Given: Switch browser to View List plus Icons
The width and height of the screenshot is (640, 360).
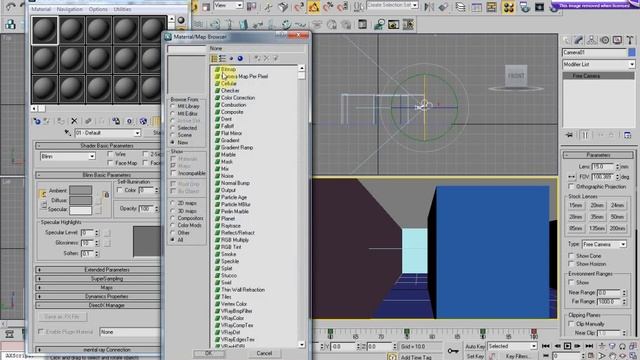Looking at the screenshot, I should pos(222,58).
